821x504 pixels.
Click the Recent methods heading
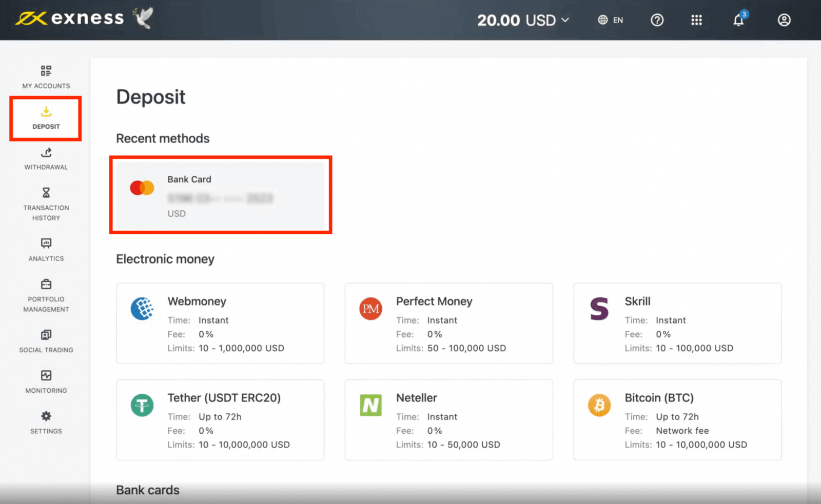click(x=163, y=138)
